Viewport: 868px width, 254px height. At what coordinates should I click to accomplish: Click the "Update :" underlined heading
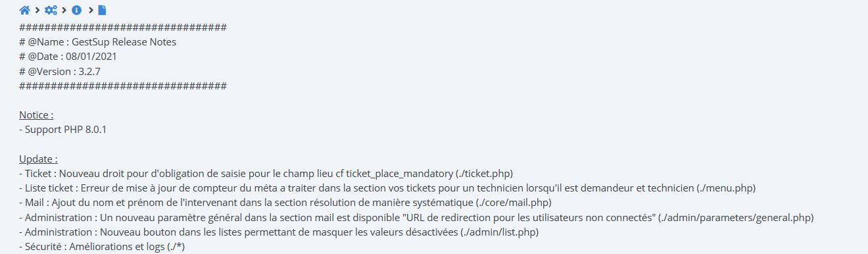tap(38, 159)
